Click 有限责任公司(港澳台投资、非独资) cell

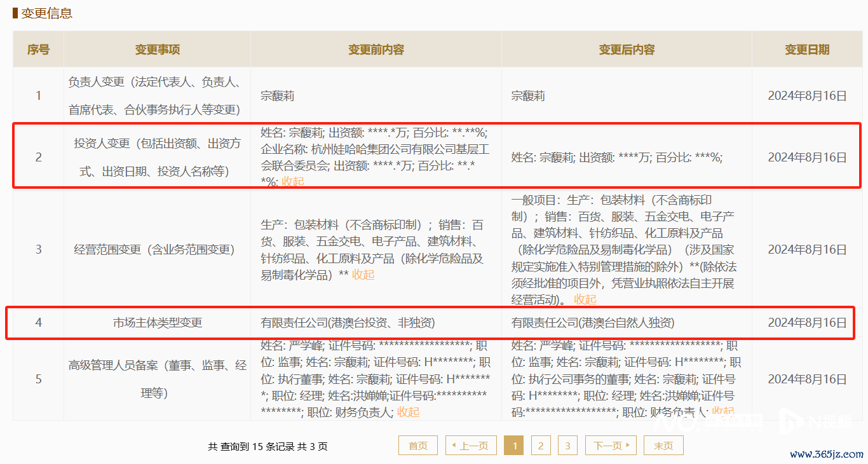point(348,323)
